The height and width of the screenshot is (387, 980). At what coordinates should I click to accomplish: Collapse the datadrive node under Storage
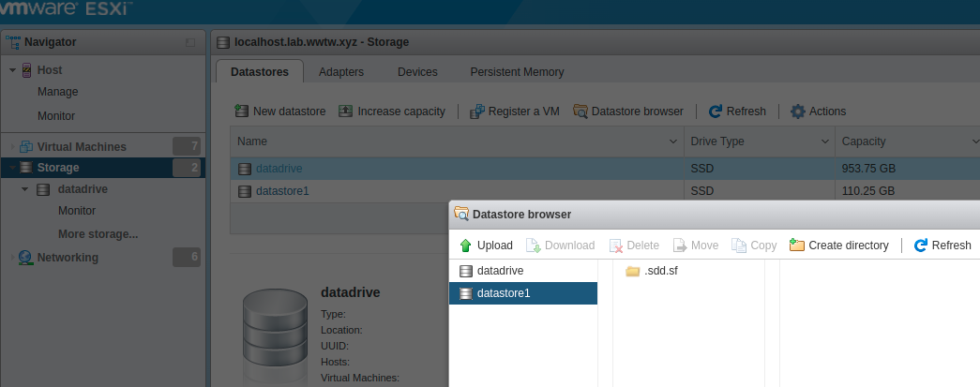(25, 189)
